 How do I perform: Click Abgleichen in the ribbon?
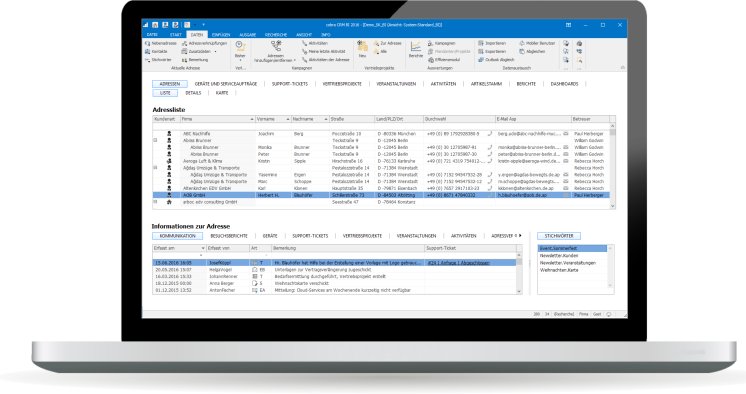pos(532,51)
